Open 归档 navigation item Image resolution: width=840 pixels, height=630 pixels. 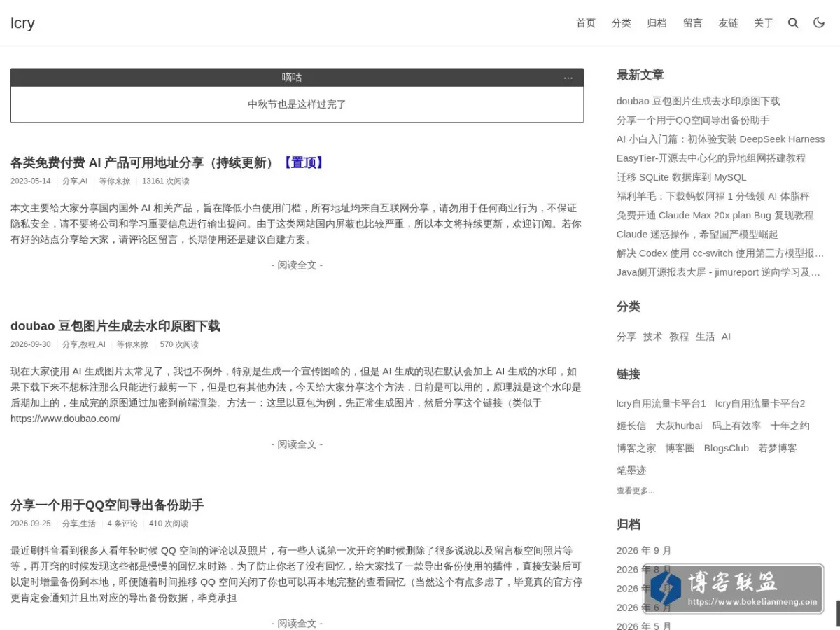(x=657, y=23)
